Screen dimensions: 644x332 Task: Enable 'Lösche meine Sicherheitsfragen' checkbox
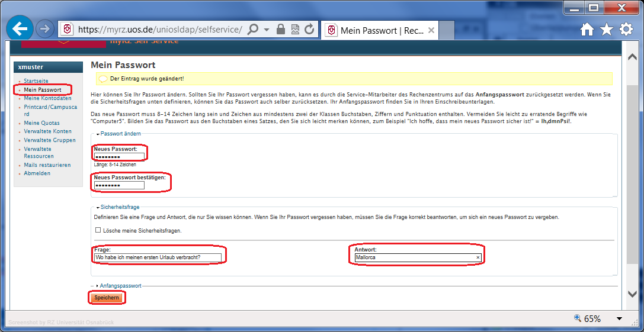98,230
